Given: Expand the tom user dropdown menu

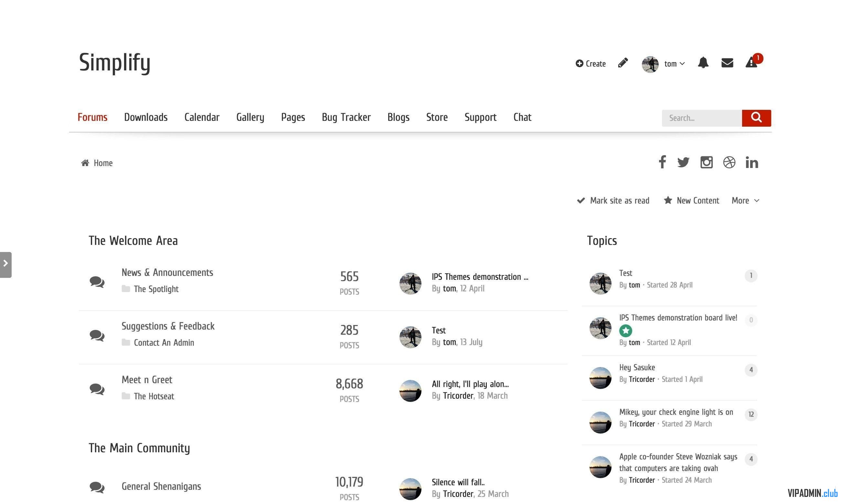Looking at the screenshot, I should click(x=674, y=64).
